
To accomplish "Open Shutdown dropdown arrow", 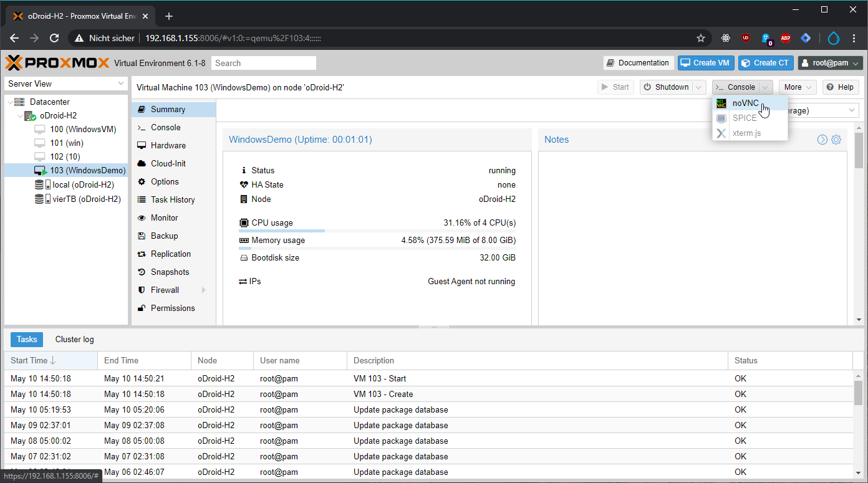I will tap(699, 87).
